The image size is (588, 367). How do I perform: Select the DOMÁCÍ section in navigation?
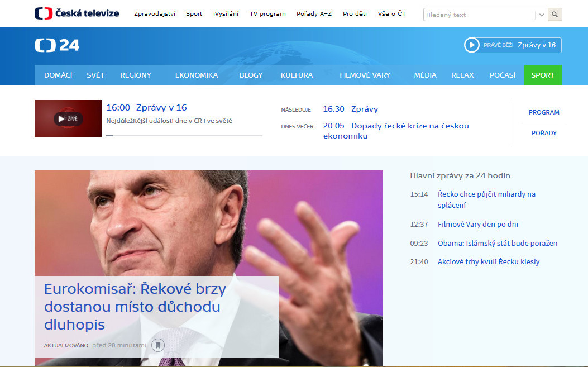pos(58,75)
